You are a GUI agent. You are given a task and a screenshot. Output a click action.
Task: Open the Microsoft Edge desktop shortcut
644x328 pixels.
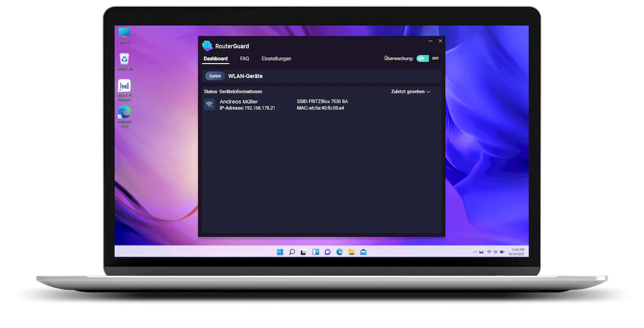pyautogui.click(x=124, y=116)
